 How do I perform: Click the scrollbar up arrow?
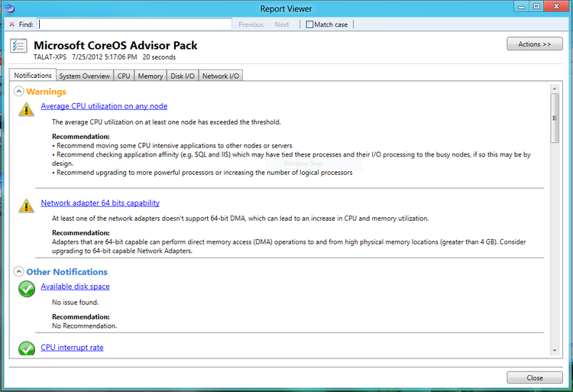[x=555, y=89]
